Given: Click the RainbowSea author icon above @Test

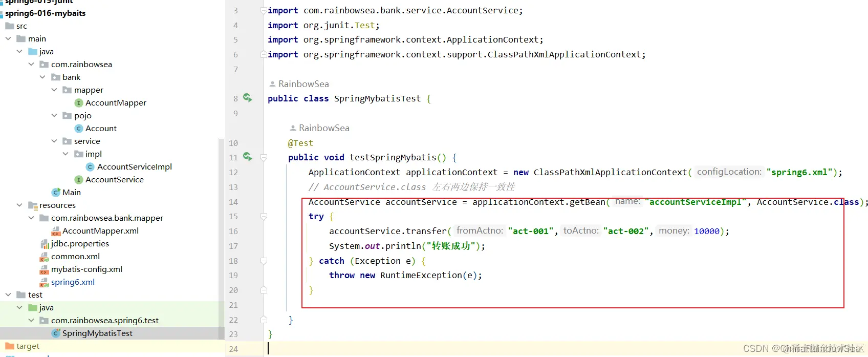Looking at the screenshot, I should 293,128.
